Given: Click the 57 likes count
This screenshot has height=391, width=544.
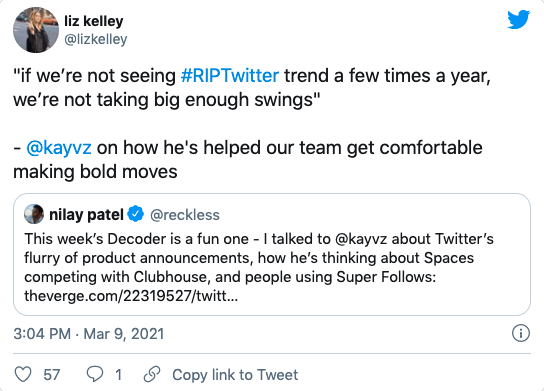Looking at the screenshot, I should point(52,375).
